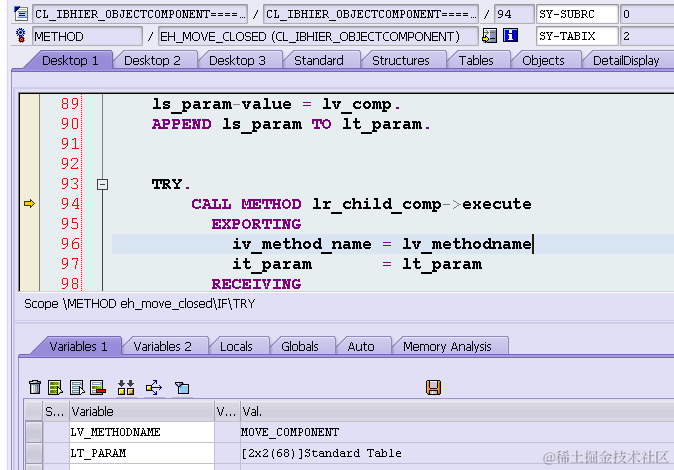
Task: Click the EXPORTING keyword on line 95
Action: (256, 224)
